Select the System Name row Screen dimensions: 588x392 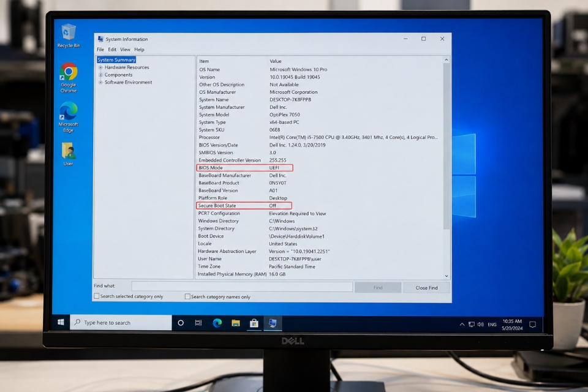319,99
